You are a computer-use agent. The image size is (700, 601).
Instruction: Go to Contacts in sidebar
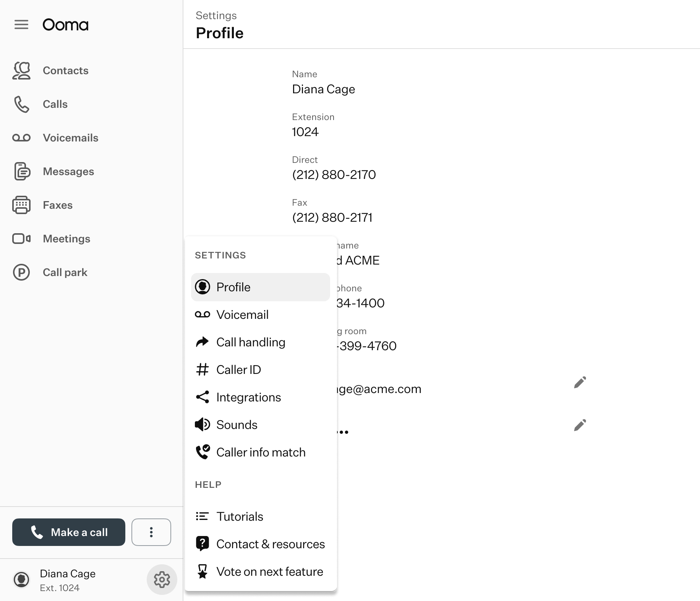pyautogui.click(x=65, y=71)
